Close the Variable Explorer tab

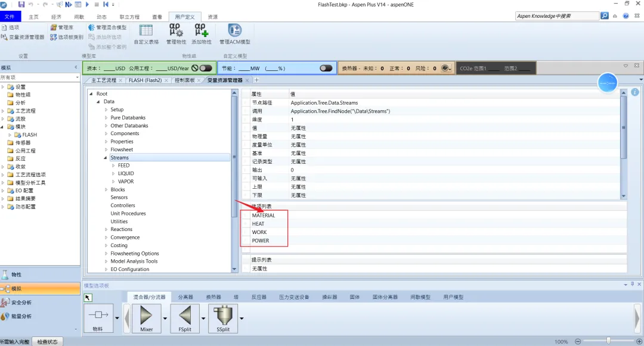(247, 80)
